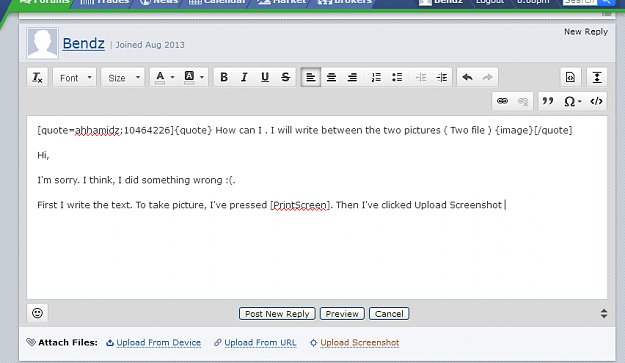Screen dimensions: 625x363
Task: Click inside the reply text area
Action: coord(317,207)
